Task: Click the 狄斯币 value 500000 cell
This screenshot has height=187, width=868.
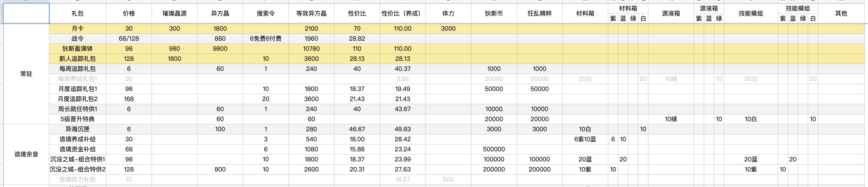Action: click(494, 149)
